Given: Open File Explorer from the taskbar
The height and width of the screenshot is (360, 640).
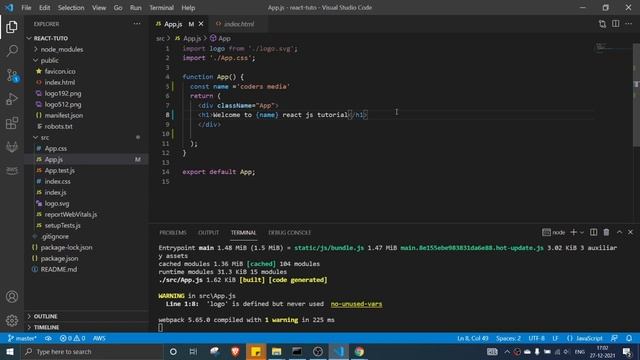Looking at the screenshot, I should tap(276, 351).
